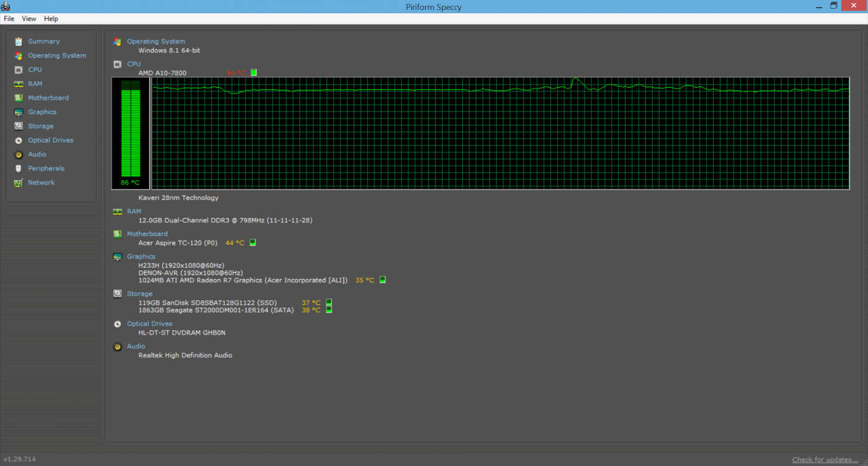Click the CPU temperature bar gauge showing 86 °C

(131, 133)
